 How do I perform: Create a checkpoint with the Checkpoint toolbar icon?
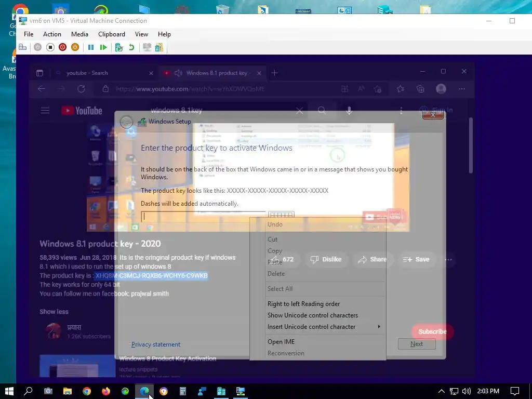[119, 47]
